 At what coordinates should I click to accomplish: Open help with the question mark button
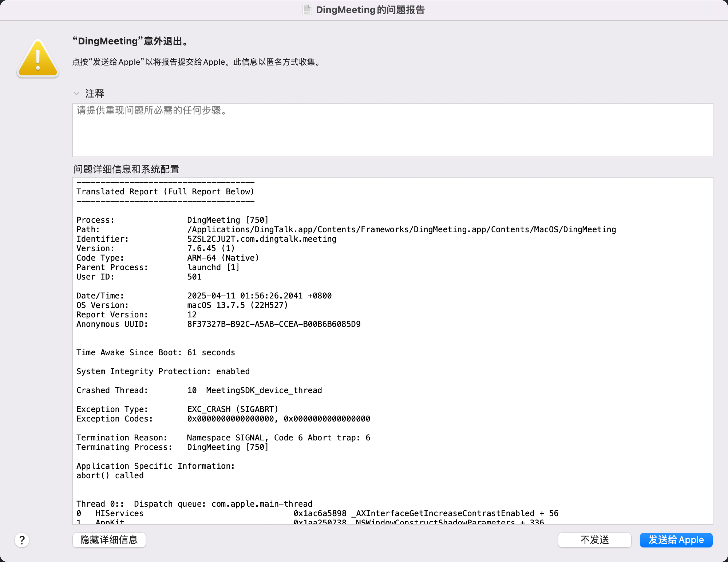click(x=22, y=540)
